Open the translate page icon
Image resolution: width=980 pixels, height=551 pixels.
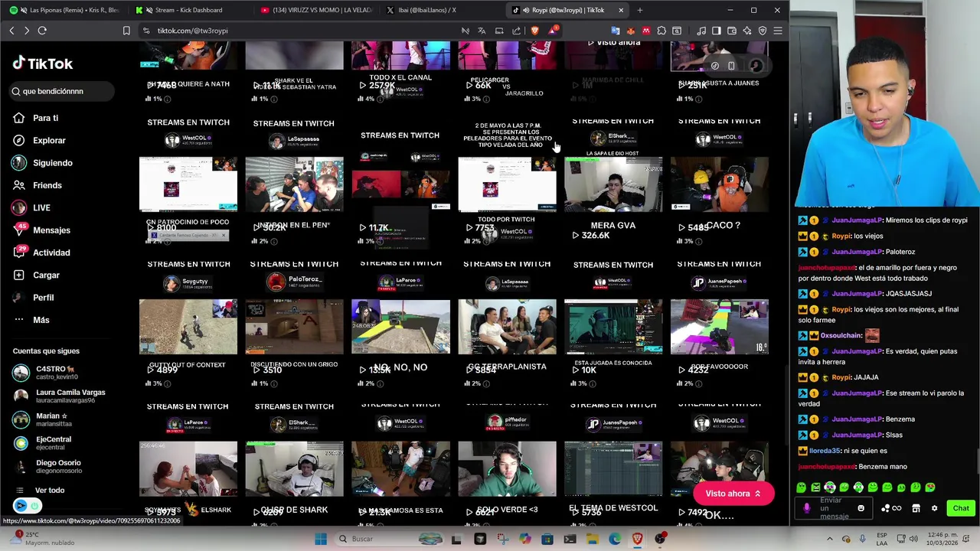(x=482, y=31)
